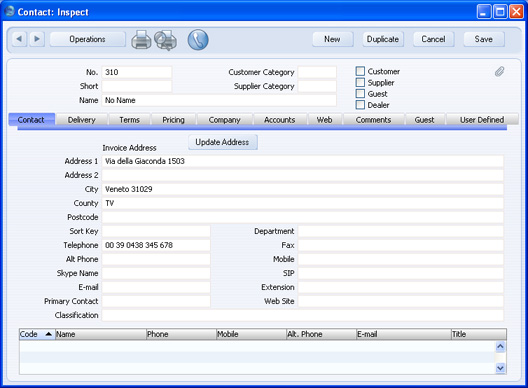Click the Mobile column header in table

251,334
